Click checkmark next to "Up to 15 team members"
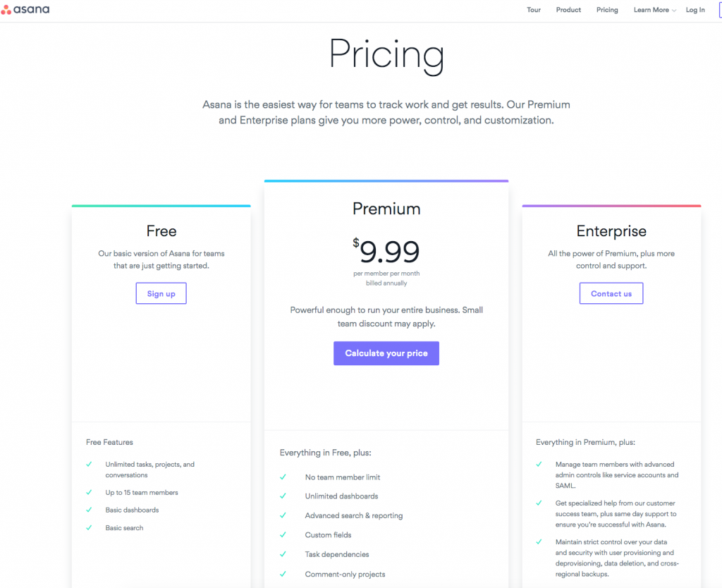Screen dimensions: 722x588 (x=89, y=492)
